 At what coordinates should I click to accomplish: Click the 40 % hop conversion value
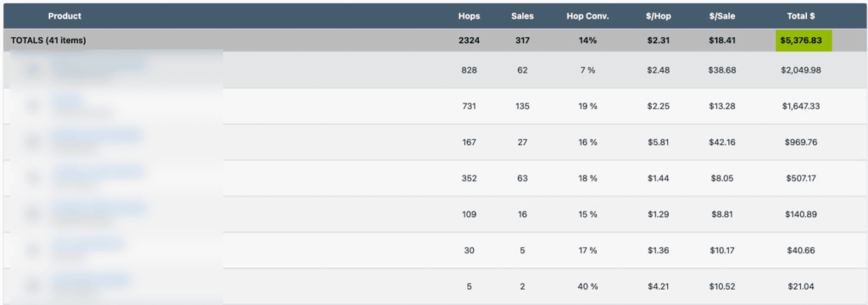pos(587,286)
